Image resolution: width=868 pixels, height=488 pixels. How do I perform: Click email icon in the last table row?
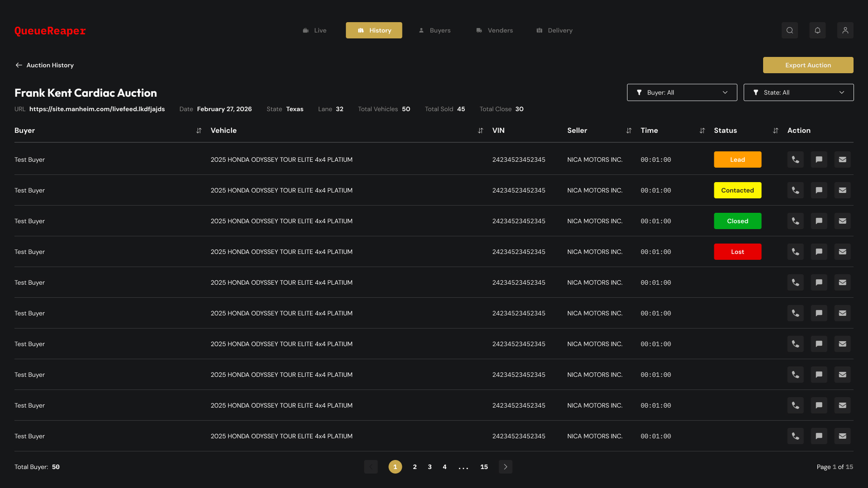tap(842, 436)
